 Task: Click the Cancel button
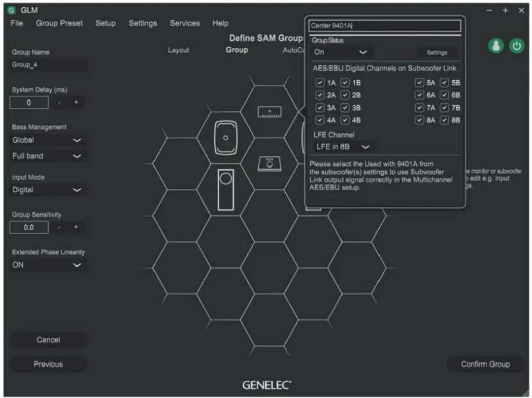(x=48, y=340)
